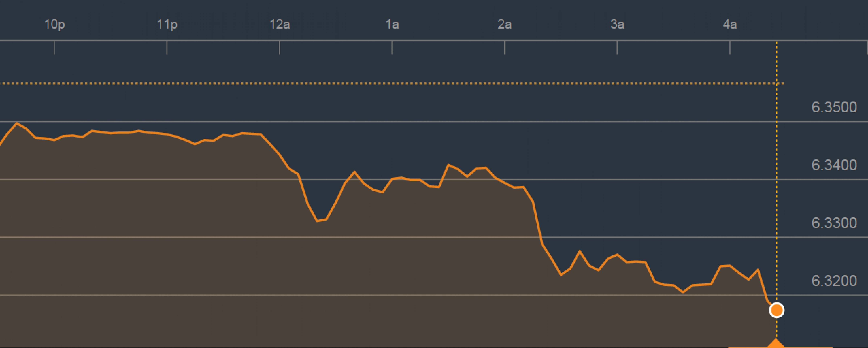Screen dimensions: 868x348
Task: Click the line peak between 1a and 2a
Action: [x=448, y=165]
